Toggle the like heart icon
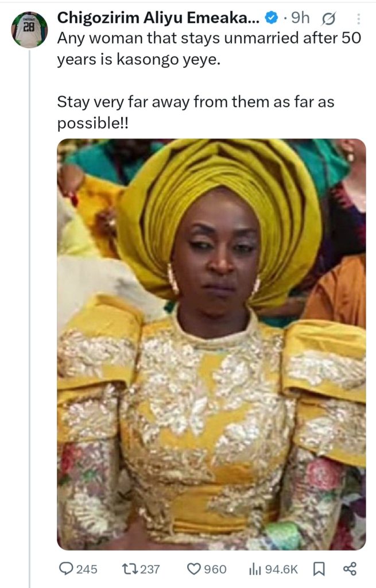The width and height of the screenshot is (376, 588). click(195, 568)
